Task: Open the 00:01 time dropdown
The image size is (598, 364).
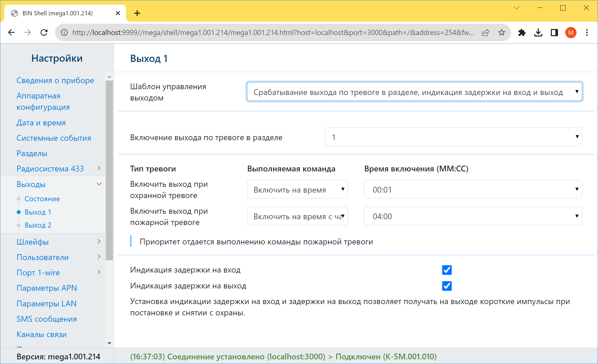Action: [x=473, y=189]
